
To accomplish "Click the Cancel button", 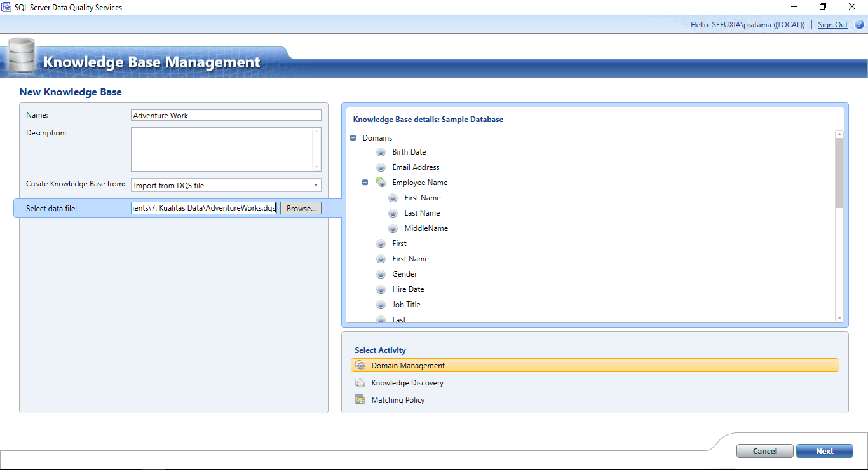I will coord(765,451).
